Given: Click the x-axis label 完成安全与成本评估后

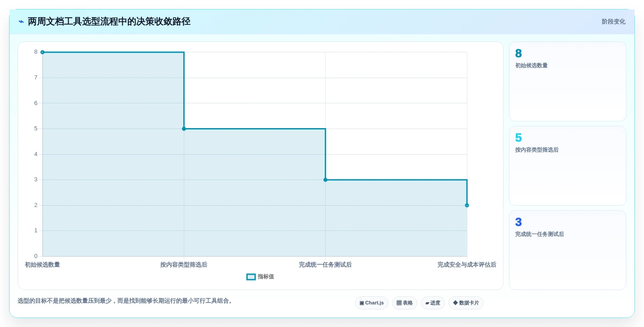Looking at the screenshot, I should (x=467, y=265).
